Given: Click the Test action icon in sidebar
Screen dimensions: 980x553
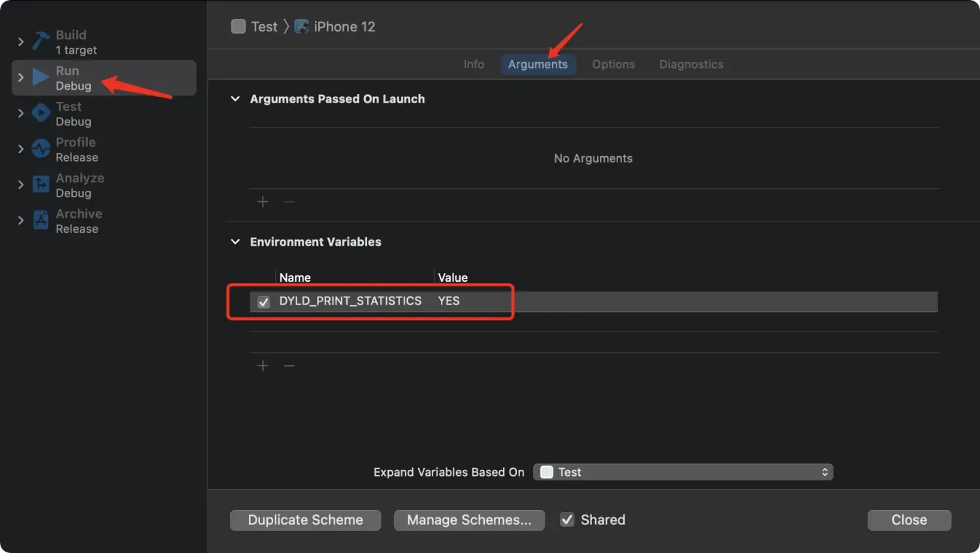Looking at the screenshot, I should tap(41, 113).
